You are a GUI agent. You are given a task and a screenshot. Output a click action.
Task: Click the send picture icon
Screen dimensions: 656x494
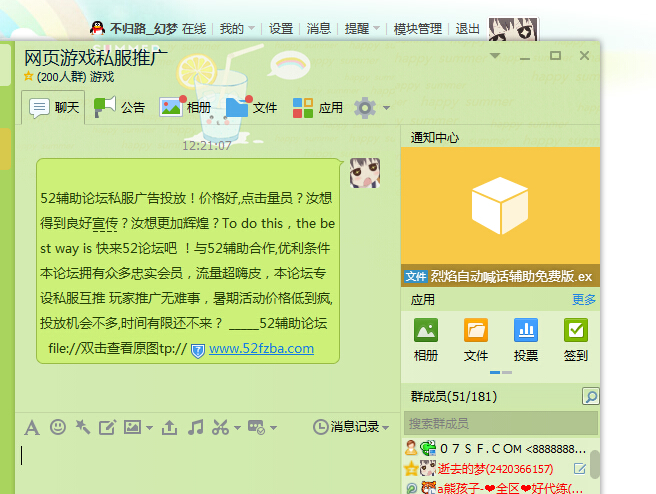click(x=132, y=427)
